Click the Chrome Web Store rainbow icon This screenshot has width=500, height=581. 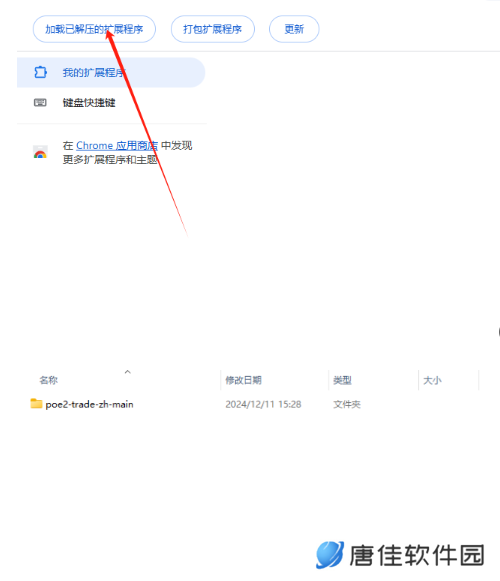click(40, 152)
